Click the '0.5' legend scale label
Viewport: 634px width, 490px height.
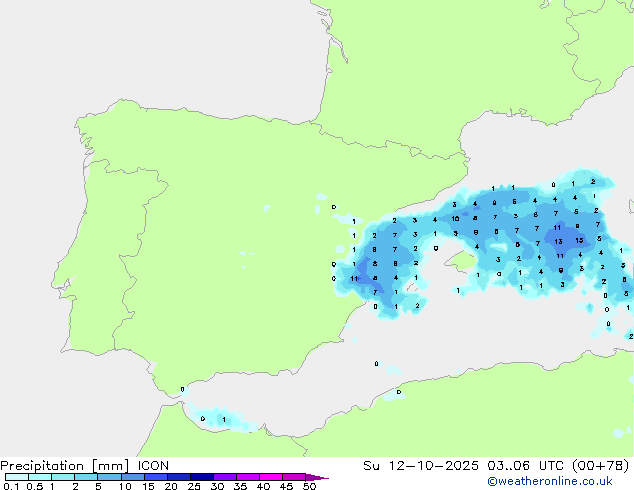click(x=35, y=486)
